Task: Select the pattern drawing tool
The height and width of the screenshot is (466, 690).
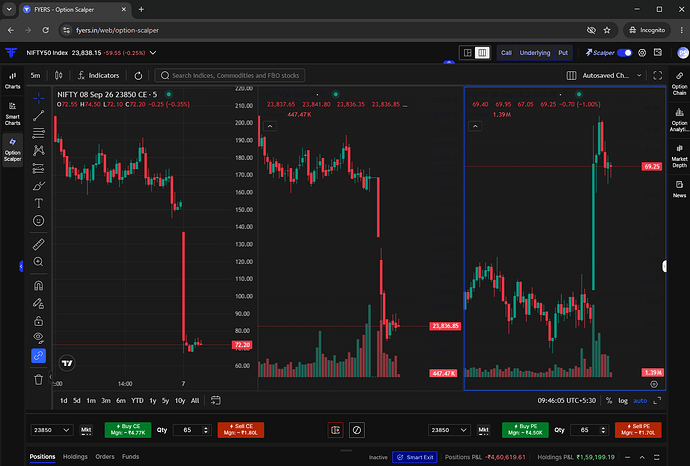Action: [x=38, y=150]
